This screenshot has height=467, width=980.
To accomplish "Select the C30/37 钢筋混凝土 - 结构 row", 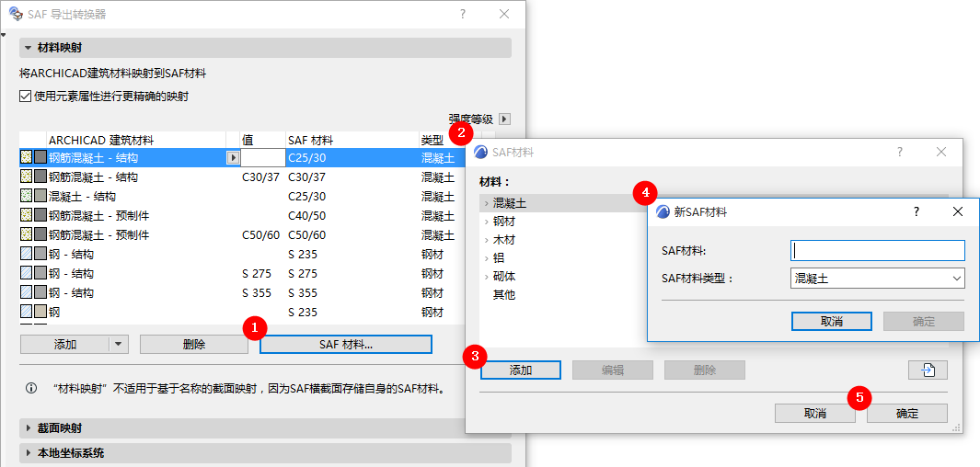I will tap(243, 177).
